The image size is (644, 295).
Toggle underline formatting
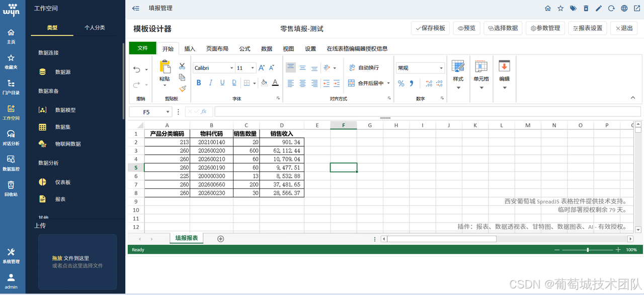222,83
